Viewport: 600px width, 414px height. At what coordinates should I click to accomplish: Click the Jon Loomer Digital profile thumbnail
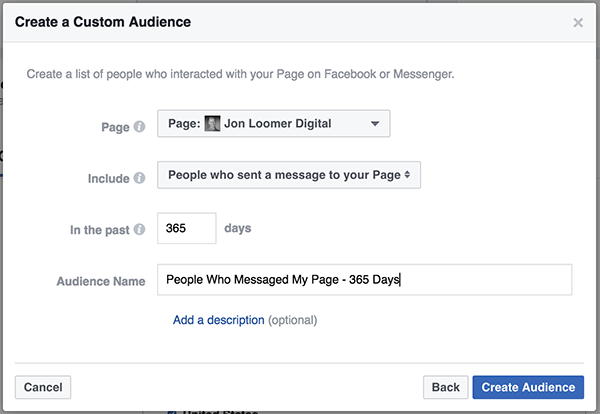(212, 124)
